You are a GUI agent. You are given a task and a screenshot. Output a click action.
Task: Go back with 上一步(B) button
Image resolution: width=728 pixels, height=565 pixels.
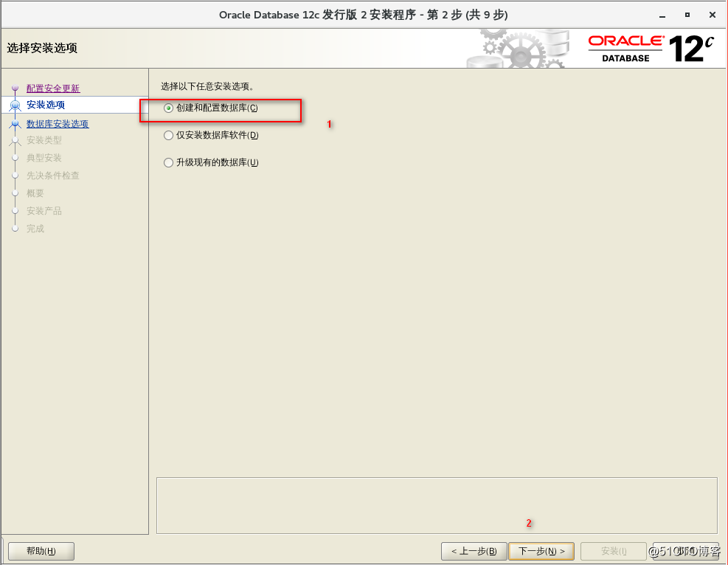[x=474, y=551]
